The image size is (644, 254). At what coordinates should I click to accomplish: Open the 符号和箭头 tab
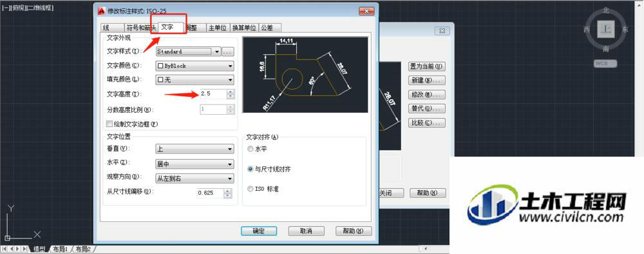click(x=141, y=28)
